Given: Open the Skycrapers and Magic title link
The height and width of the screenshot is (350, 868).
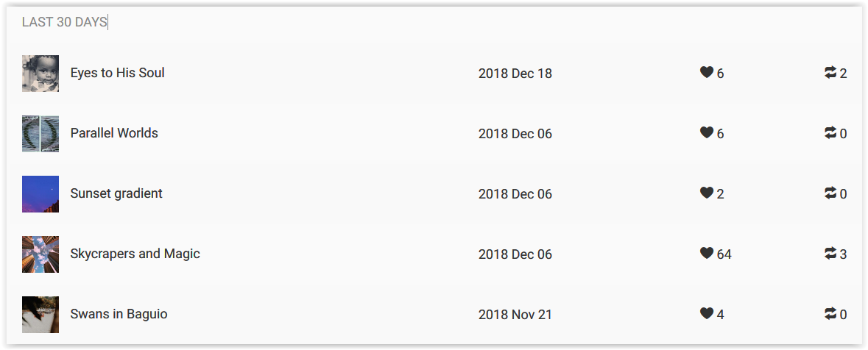Looking at the screenshot, I should point(135,254).
